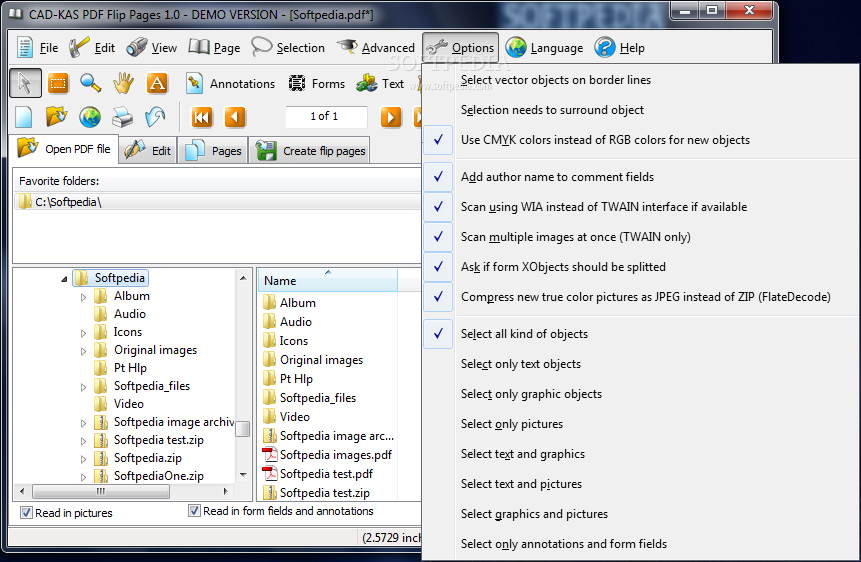Screen dimensions: 861x562
Task: Open the Edit menu
Action: pos(92,48)
